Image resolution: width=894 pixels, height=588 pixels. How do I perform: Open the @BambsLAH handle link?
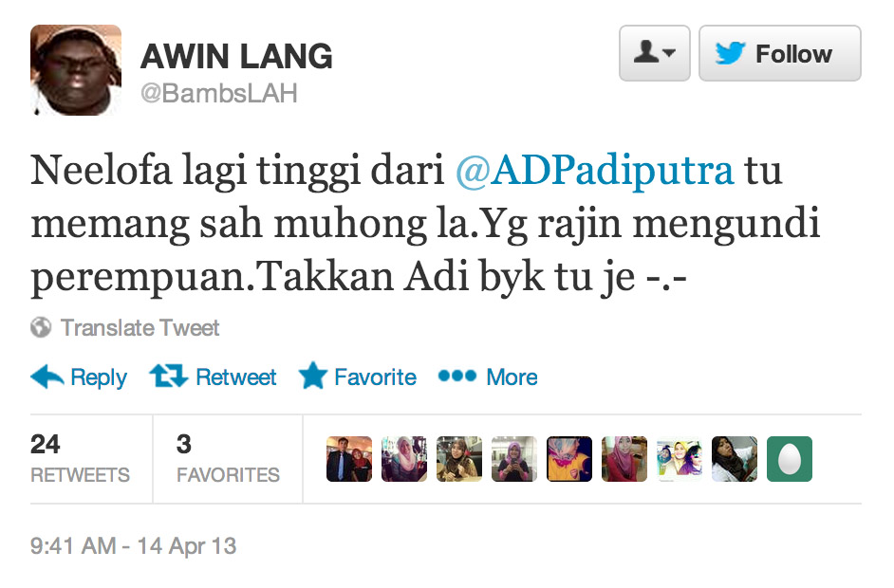[219, 94]
